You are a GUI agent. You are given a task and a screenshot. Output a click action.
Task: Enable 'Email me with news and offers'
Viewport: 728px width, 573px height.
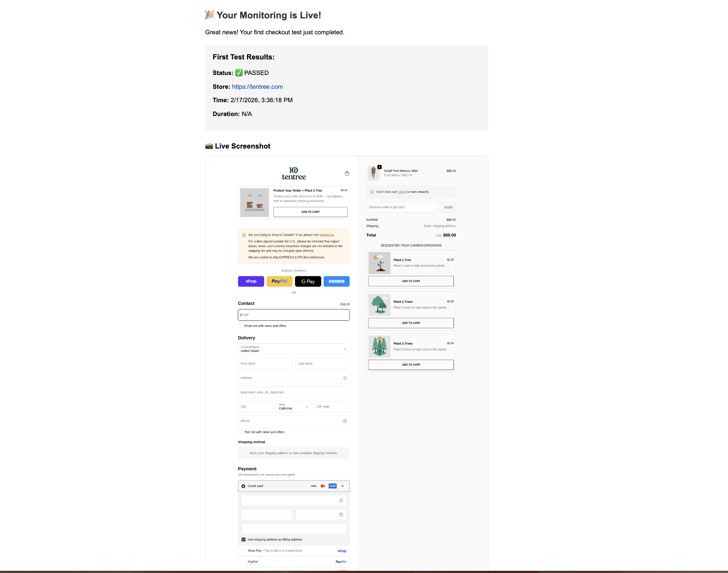click(240, 325)
